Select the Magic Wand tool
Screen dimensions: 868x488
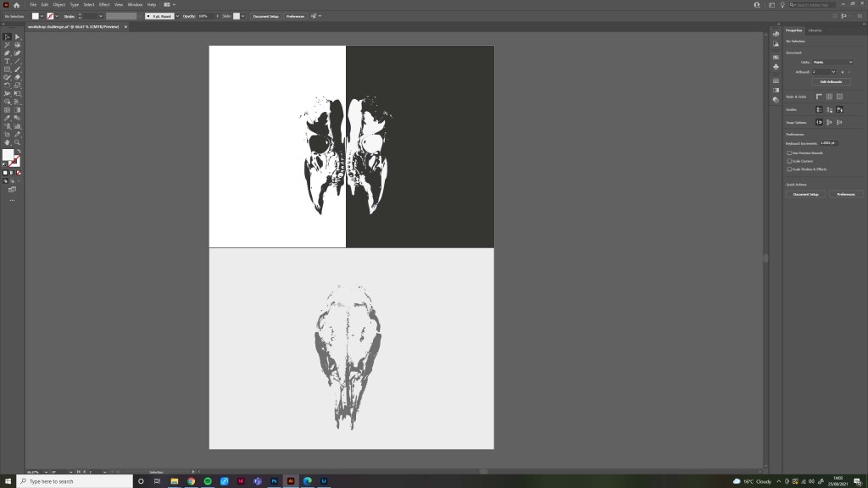tap(7, 45)
